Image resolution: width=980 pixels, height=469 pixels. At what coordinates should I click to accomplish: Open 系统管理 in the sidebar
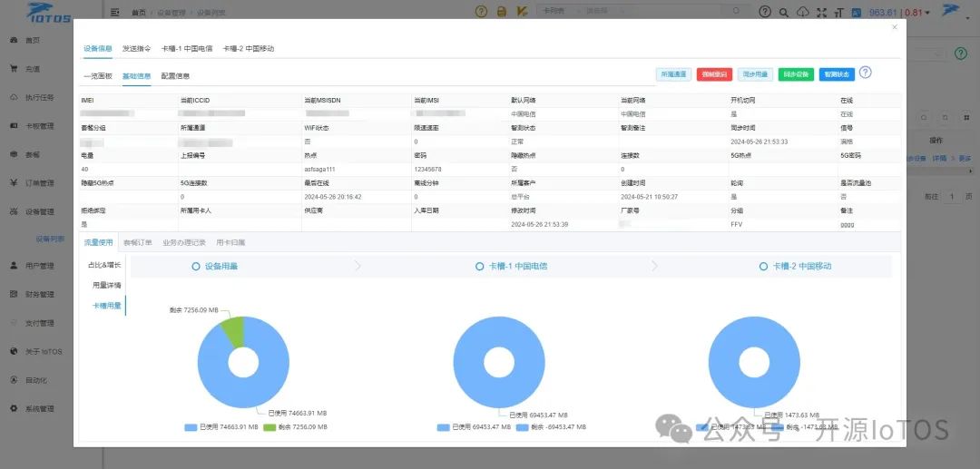coord(39,409)
